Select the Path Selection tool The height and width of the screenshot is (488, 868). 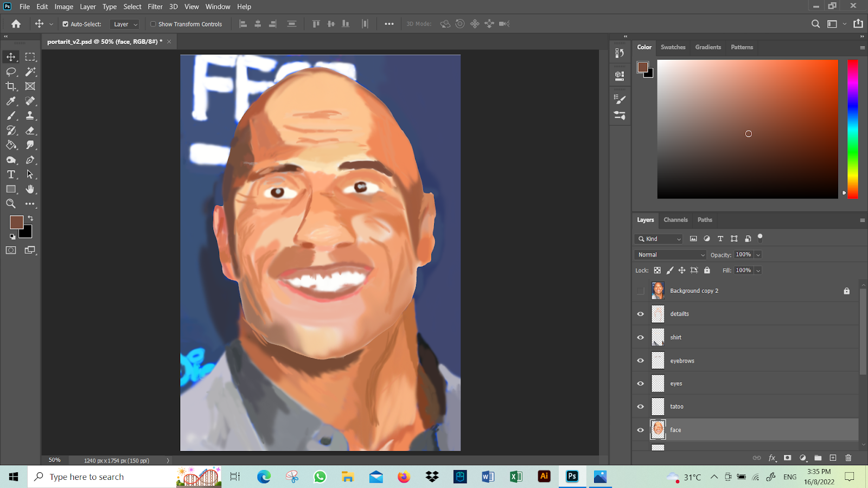[30, 175]
